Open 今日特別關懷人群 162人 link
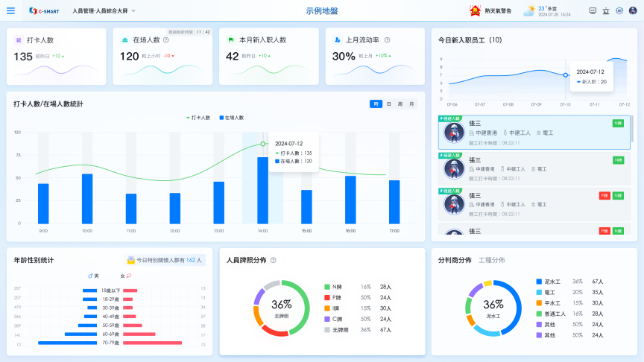Image resolution: width=644 pixels, height=362 pixels. [165, 261]
